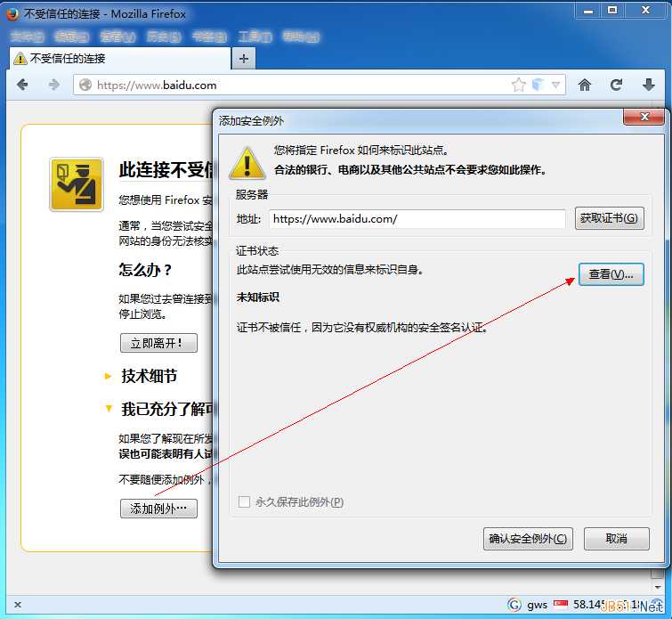Click the police officer warning image
The height and width of the screenshot is (619, 672).
(x=77, y=184)
